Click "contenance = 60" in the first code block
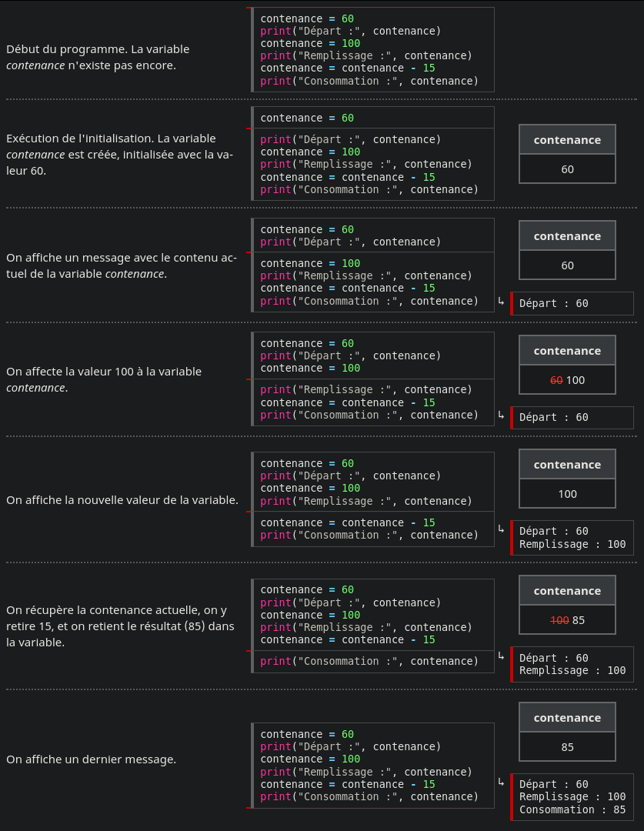This screenshot has width=644, height=831. click(307, 18)
